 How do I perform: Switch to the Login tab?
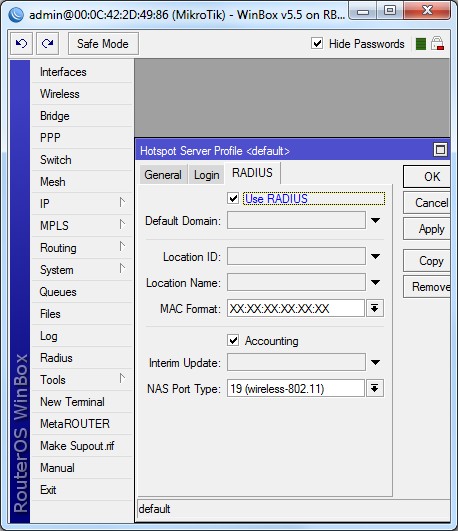click(206, 175)
